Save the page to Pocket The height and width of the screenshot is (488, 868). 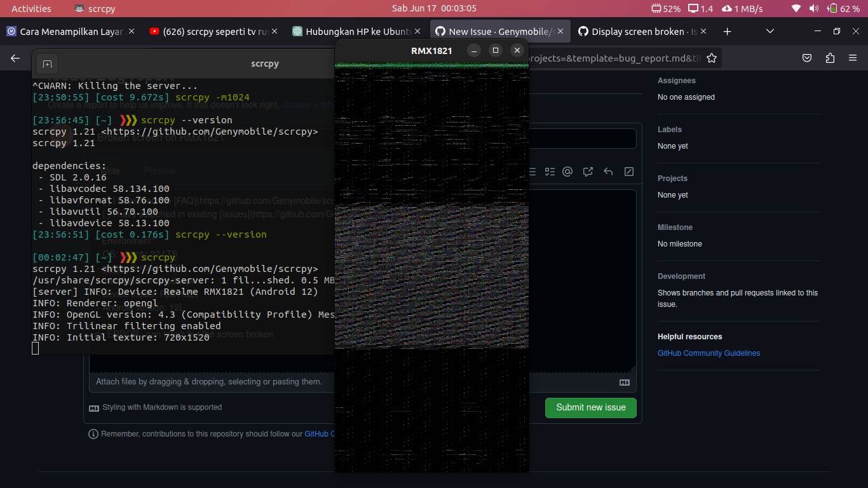coord(807,57)
